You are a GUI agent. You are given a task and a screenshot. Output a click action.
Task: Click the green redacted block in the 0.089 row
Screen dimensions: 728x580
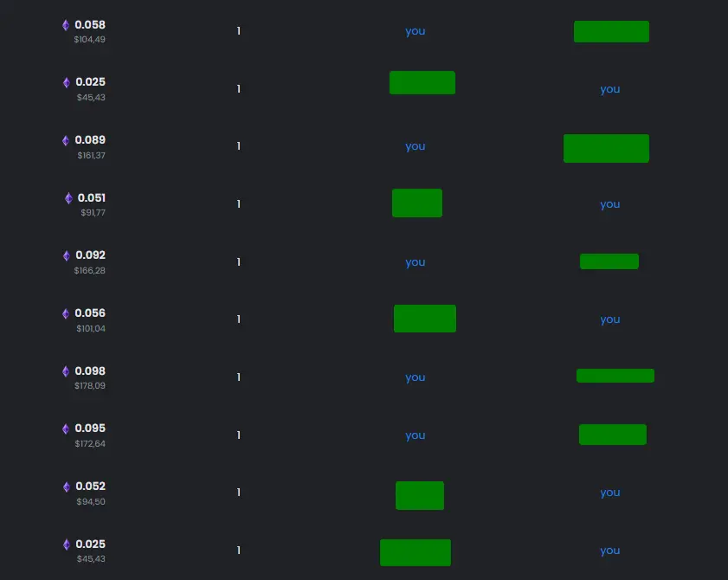[606, 149]
